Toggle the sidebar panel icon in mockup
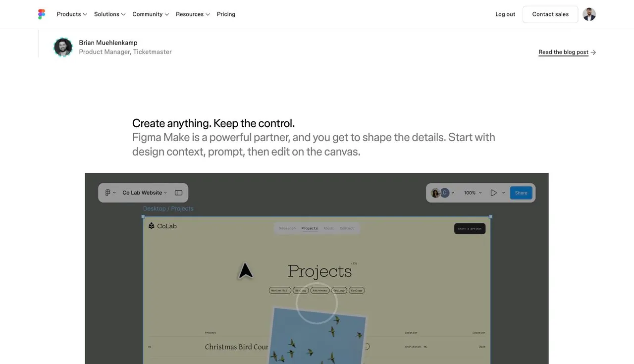Screen dimensions: 634x364 (x=179, y=193)
